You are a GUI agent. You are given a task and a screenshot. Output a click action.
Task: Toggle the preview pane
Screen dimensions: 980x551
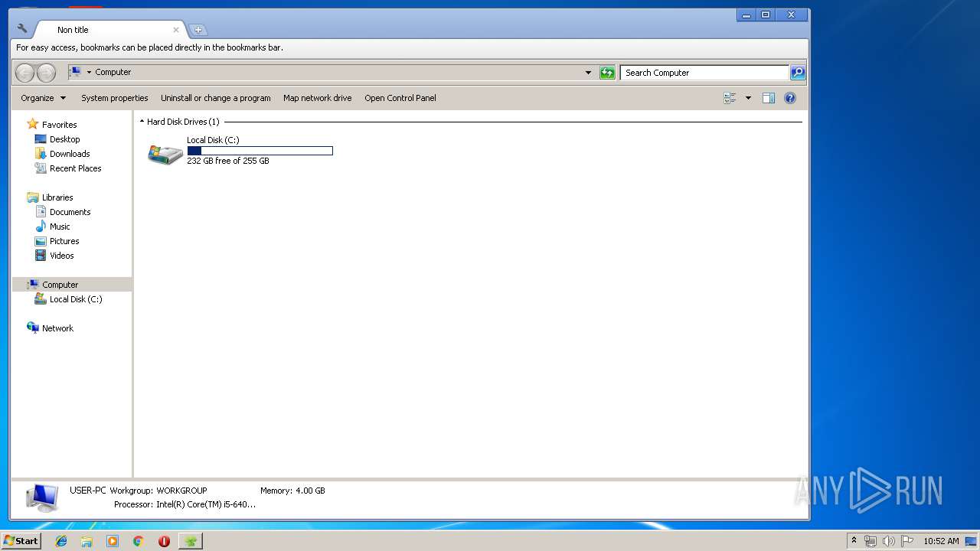pos(769,98)
